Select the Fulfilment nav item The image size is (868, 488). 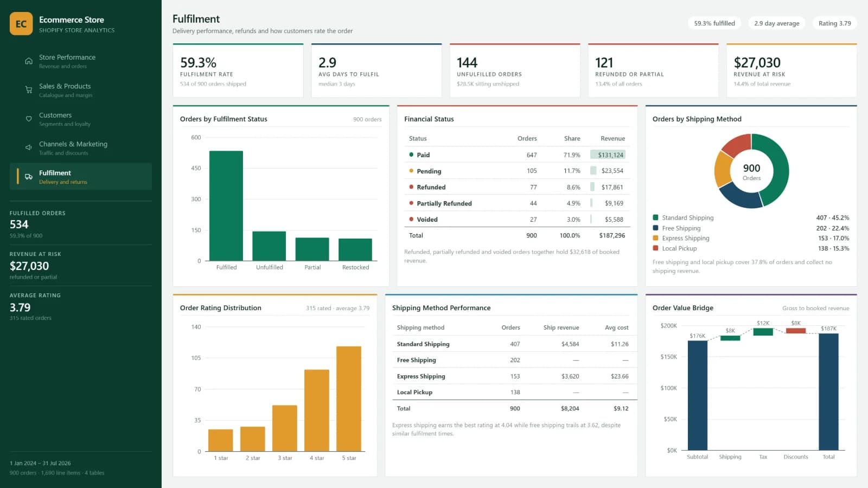pos(81,177)
